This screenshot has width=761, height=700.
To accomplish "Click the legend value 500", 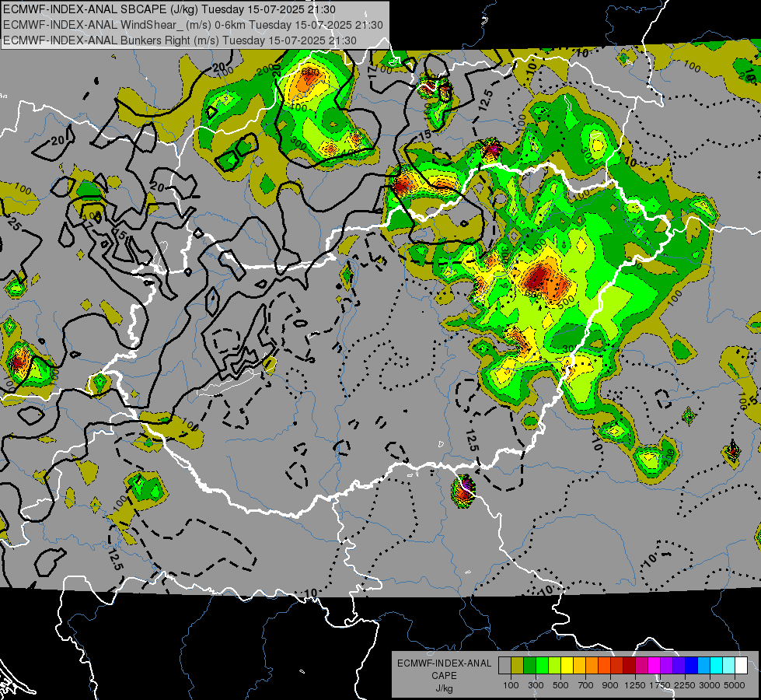I will (560, 685).
